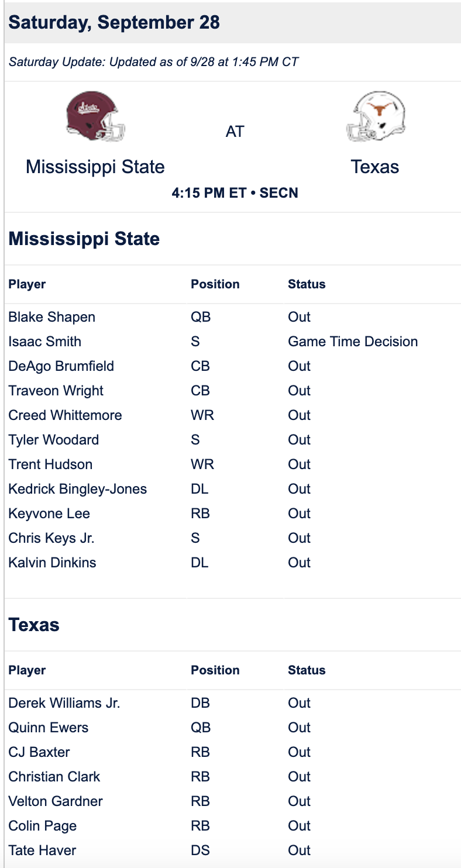Click the Status column header in Texas table
Viewport: 461px width, 868px height.
pos(307,670)
